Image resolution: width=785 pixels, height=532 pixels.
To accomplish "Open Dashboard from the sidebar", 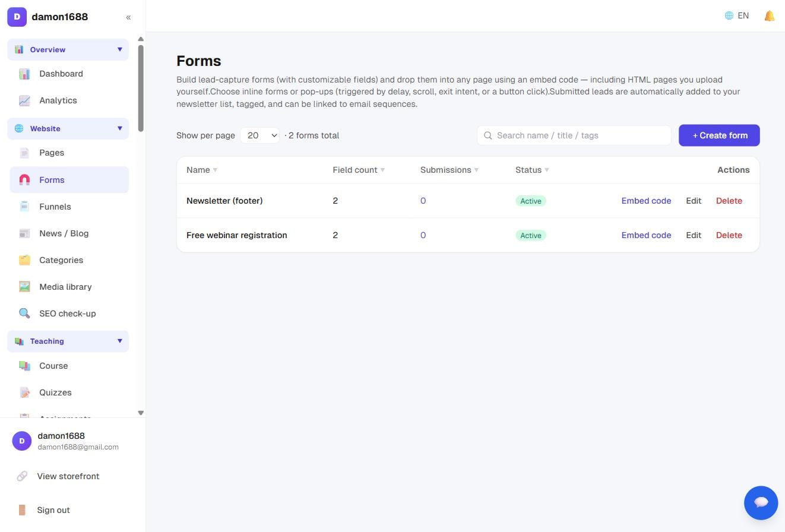I will coord(69,74).
